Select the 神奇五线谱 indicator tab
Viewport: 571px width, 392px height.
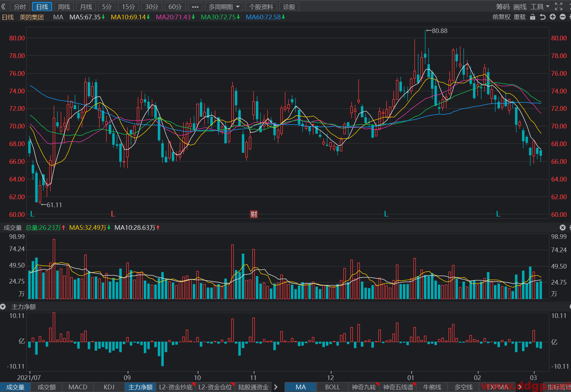(x=398, y=387)
